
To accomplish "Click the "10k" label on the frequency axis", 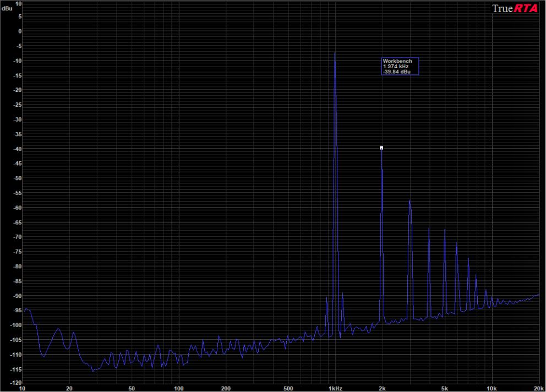I will click(x=492, y=388).
